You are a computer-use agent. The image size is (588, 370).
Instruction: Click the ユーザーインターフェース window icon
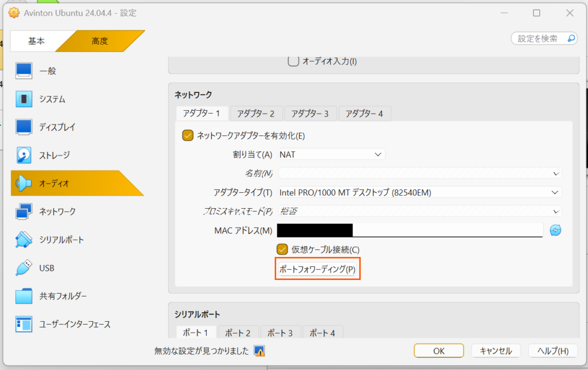coord(24,324)
